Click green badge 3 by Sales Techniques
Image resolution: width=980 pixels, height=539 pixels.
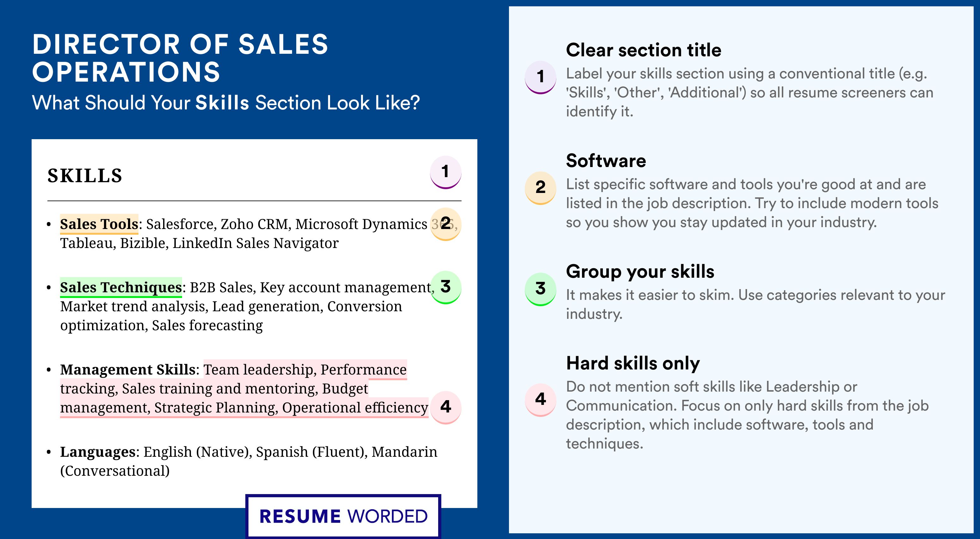(x=445, y=287)
